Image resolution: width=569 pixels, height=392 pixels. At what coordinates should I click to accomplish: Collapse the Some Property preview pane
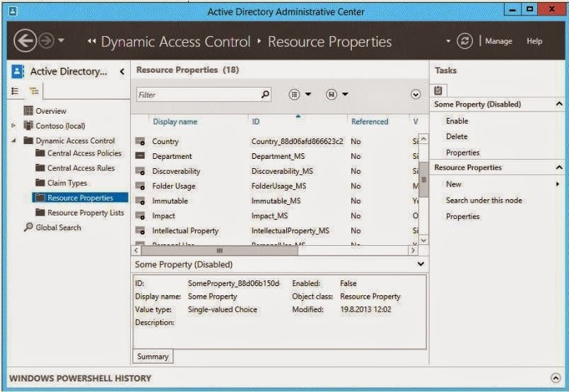pos(421,264)
